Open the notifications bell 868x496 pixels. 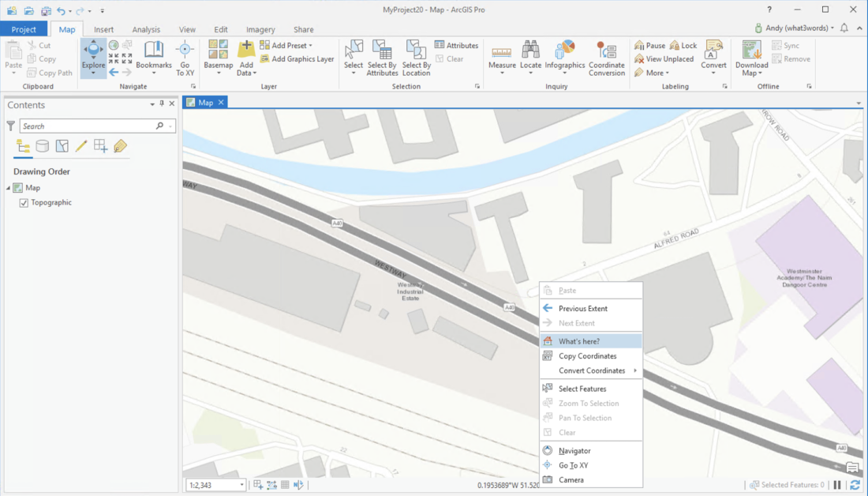844,28
